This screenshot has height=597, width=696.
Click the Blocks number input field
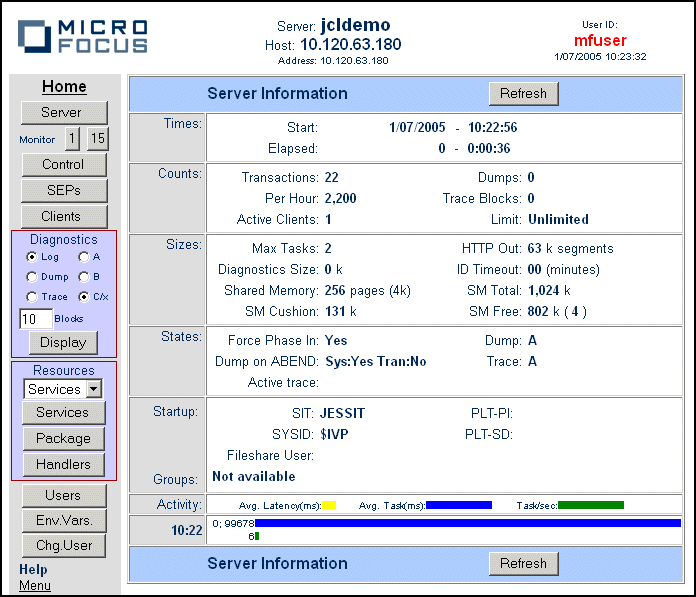[36, 319]
